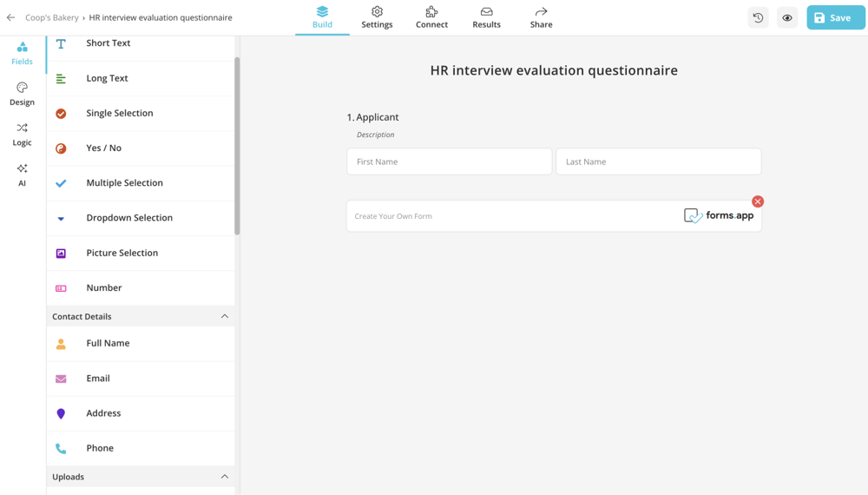Open the Design sidebar panel
Image resolution: width=868 pixels, height=495 pixels.
(x=23, y=94)
